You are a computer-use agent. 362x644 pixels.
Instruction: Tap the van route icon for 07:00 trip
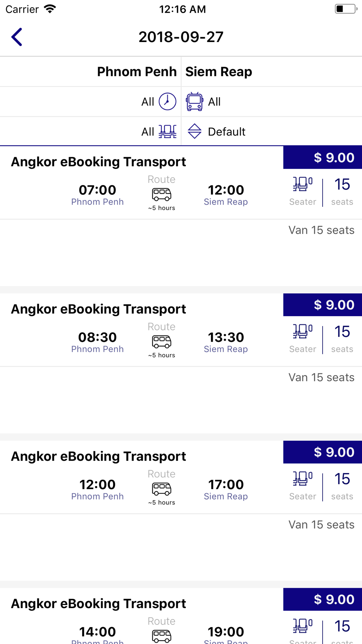pos(161,195)
